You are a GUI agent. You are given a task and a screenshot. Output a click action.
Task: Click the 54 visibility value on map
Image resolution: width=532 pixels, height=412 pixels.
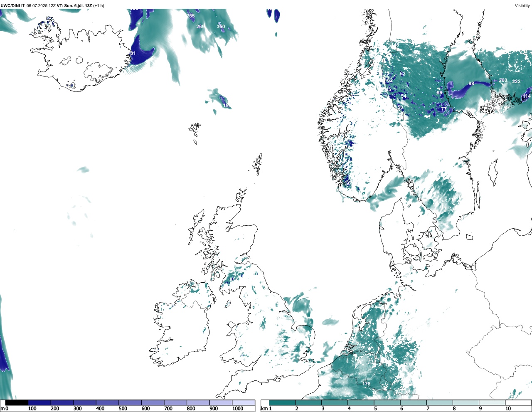[x=404, y=96]
